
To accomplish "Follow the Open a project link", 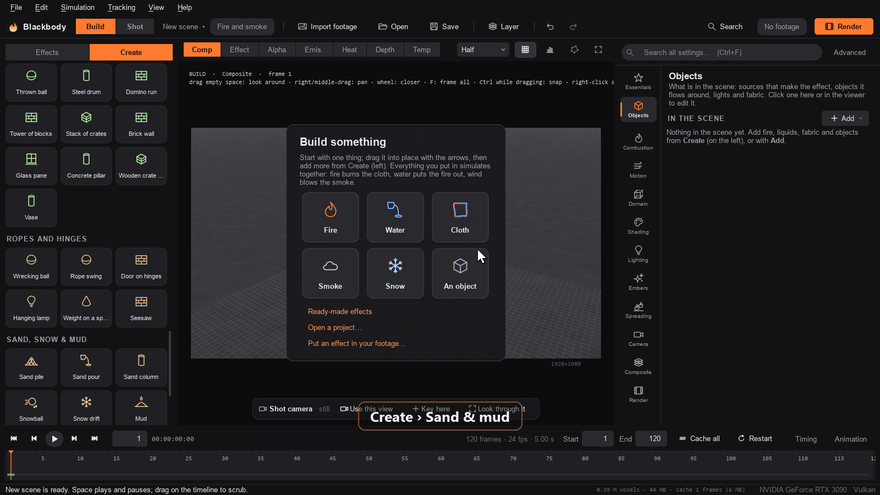I will (334, 327).
